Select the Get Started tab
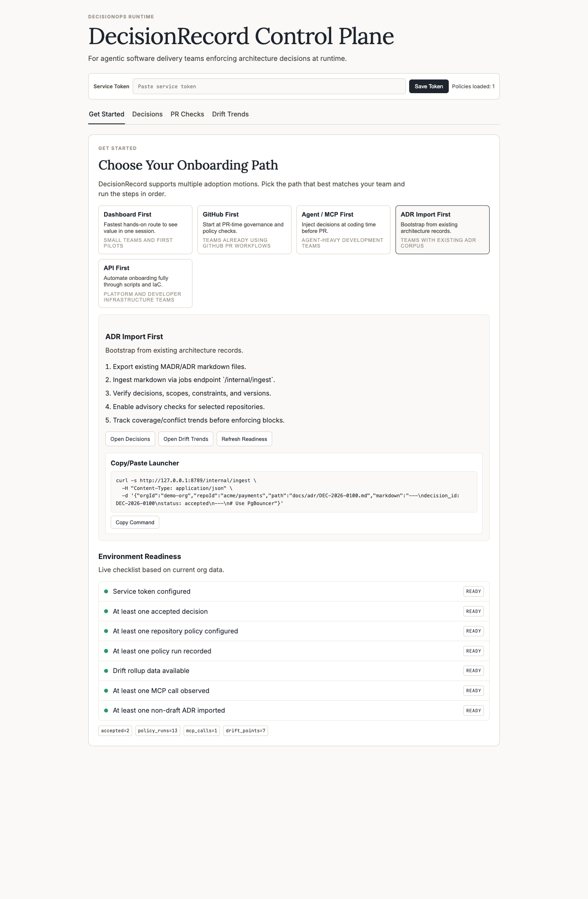This screenshot has height=899, width=588. 107,114
